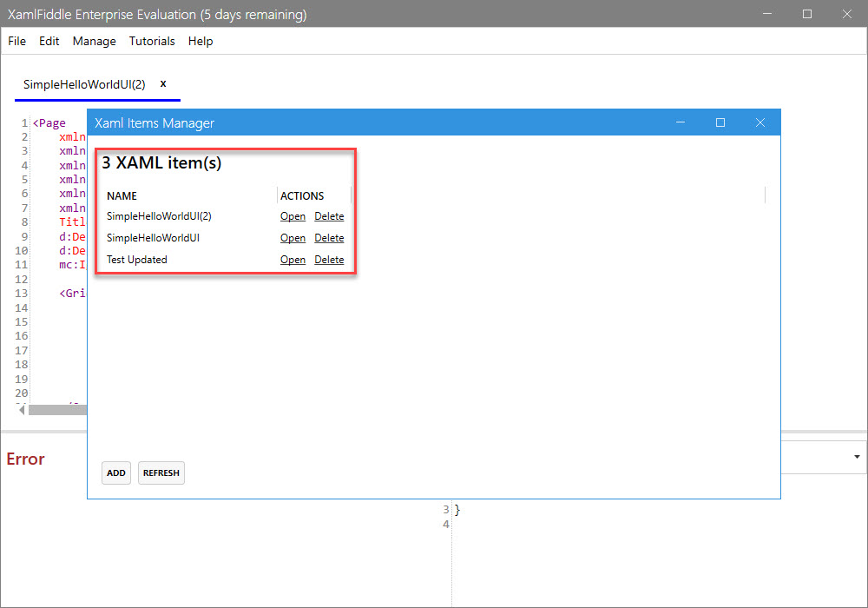Close the XamlFiddle main window
The width and height of the screenshot is (868, 608).
tap(847, 14)
